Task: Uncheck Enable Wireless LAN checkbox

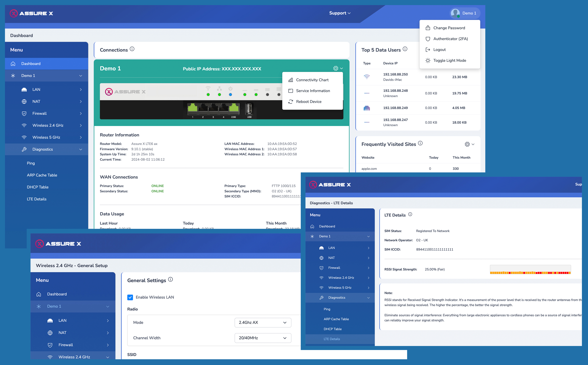Action: [130, 297]
